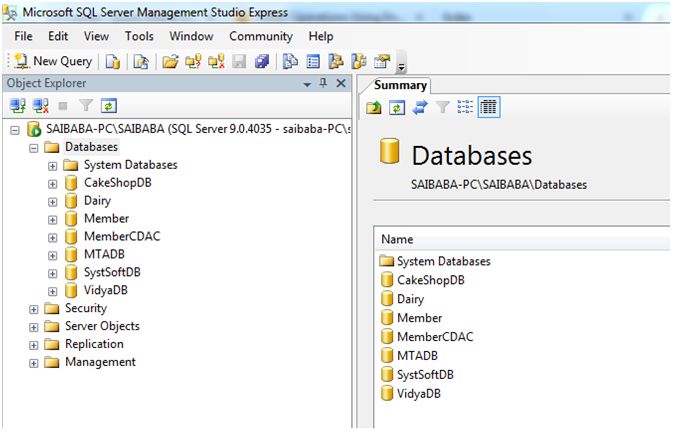Select CakeShopDB in Summary list
This screenshot has width=676, height=432.
431,280
